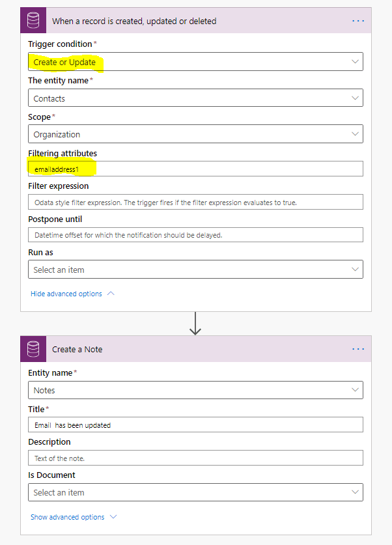392x545 pixels.
Task: Open the Entity name Notes dropdown
Action: [x=195, y=390]
